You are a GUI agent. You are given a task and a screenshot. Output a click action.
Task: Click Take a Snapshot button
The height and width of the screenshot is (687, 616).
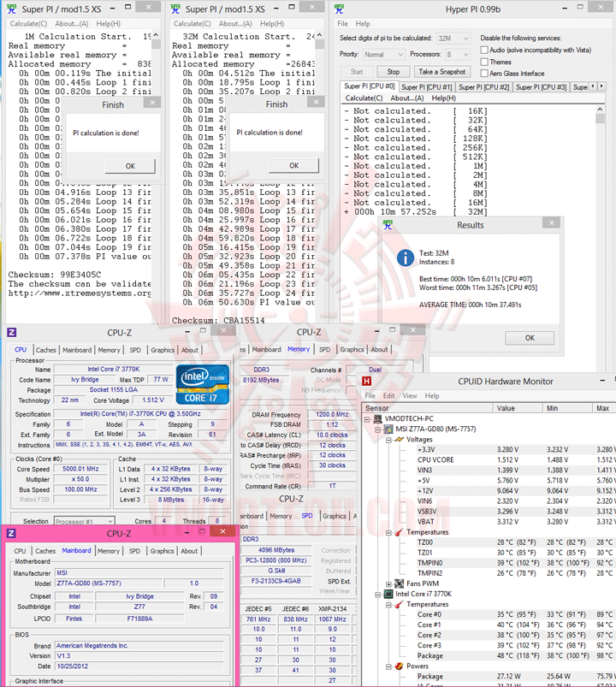441,71
